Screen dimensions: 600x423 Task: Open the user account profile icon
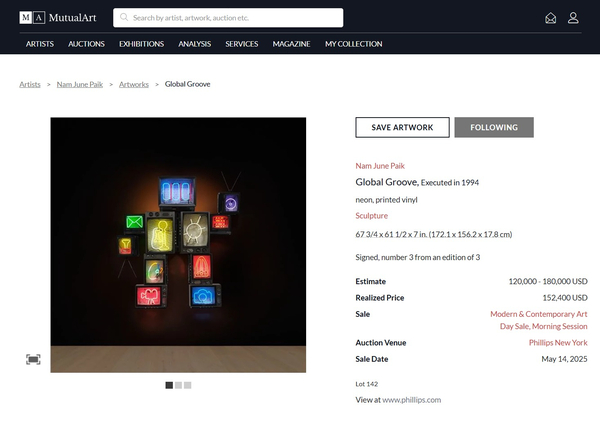point(573,18)
